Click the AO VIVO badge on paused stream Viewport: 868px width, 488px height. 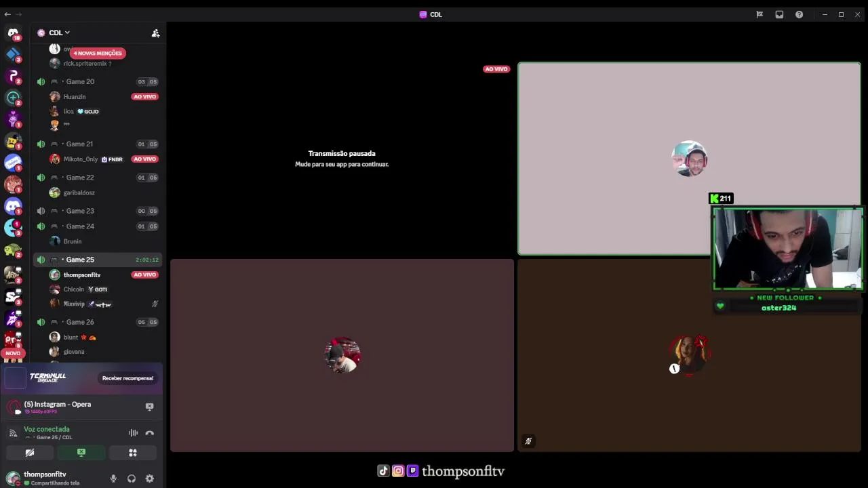pyautogui.click(x=496, y=69)
